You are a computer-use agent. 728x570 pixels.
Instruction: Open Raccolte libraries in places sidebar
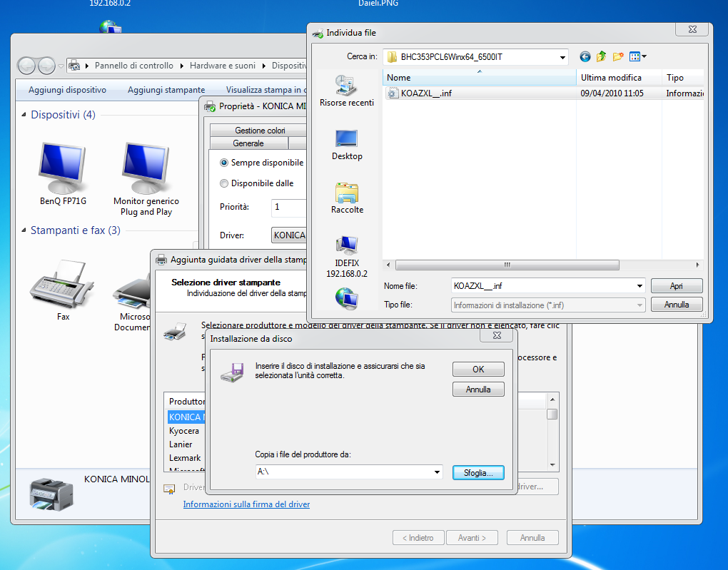click(x=347, y=198)
